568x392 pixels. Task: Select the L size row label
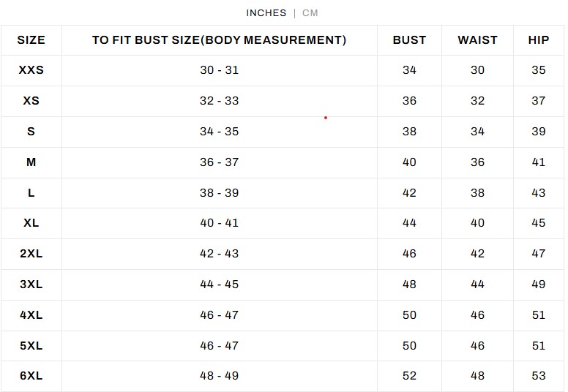click(x=31, y=193)
